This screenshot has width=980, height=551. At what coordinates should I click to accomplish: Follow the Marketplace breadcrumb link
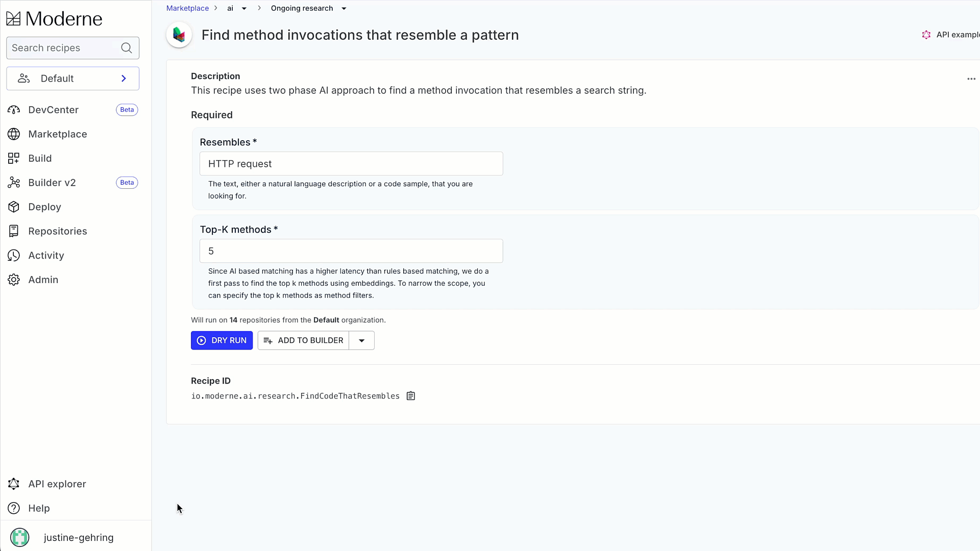click(x=187, y=8)
